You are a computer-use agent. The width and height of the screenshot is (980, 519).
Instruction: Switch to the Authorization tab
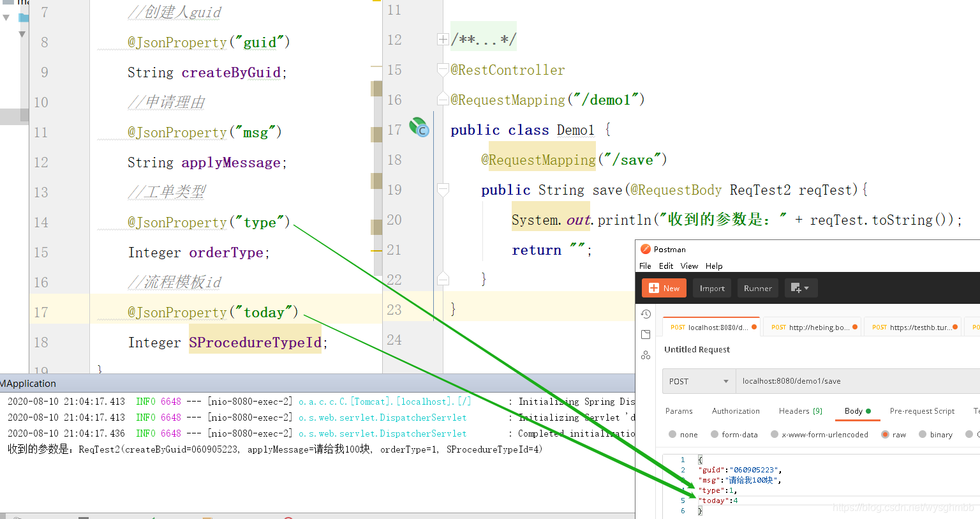(x=736, y=411)
